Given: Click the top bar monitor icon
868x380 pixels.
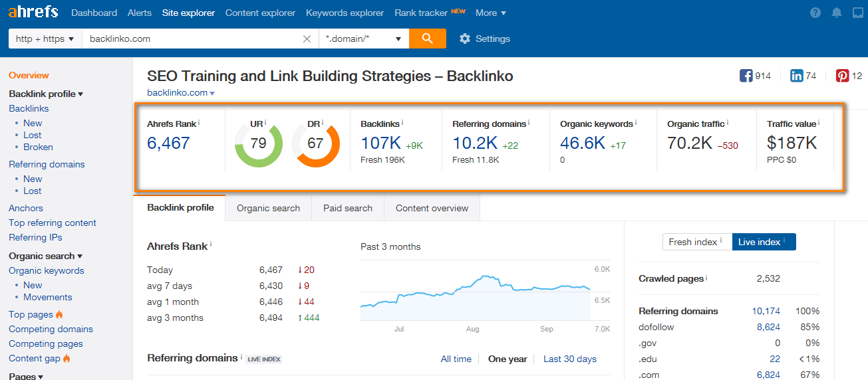Looking at the screenshot, I should click(857, 13).
